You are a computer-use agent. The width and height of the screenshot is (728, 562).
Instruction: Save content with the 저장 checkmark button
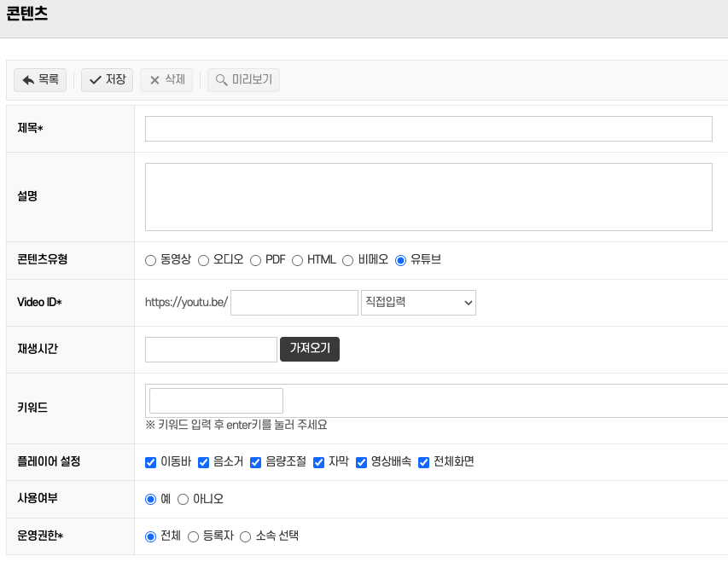point(107,80)
